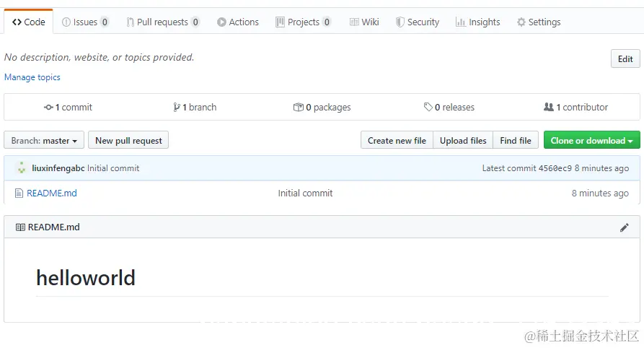The height and width of the screenshot is (348, 644).
Task: Click the Upload files button
Action: point(463,140)
